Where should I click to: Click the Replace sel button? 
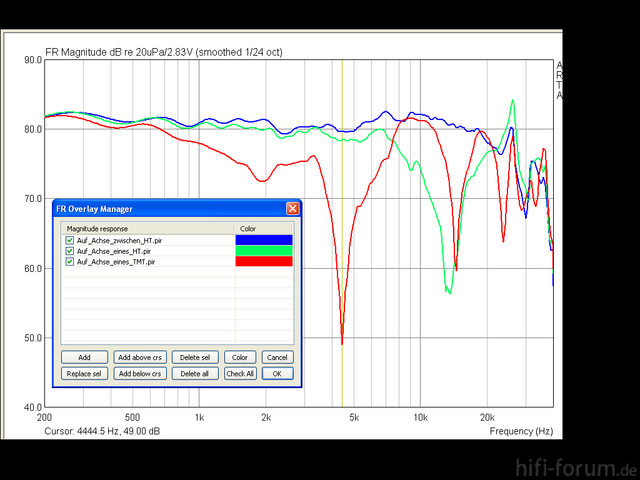84,373
